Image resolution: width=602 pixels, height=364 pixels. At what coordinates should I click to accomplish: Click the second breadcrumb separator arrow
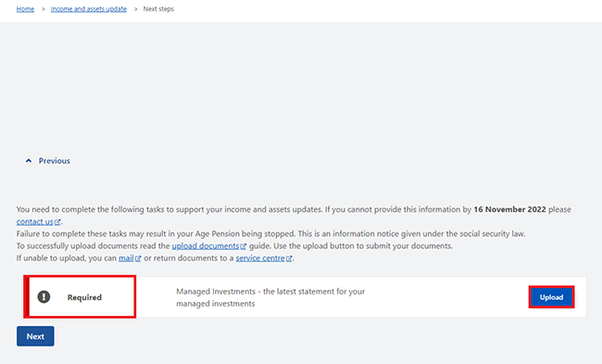[135, 9]
